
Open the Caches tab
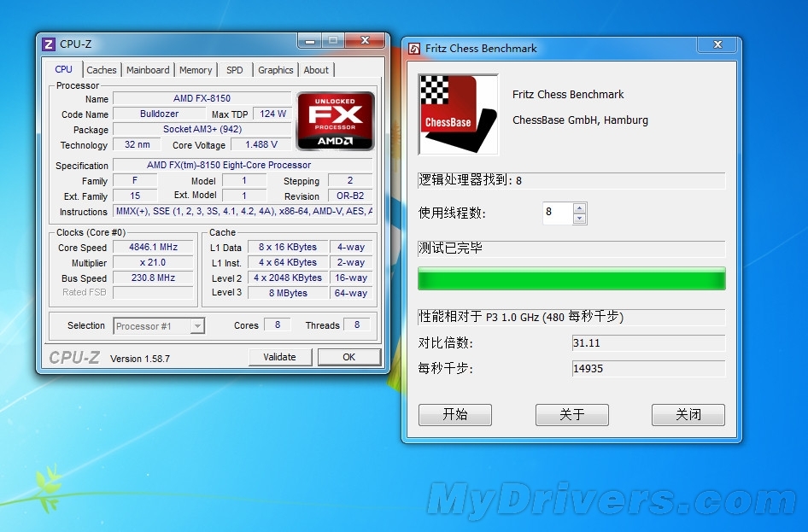pyautogui.click(x=101, y=70)
